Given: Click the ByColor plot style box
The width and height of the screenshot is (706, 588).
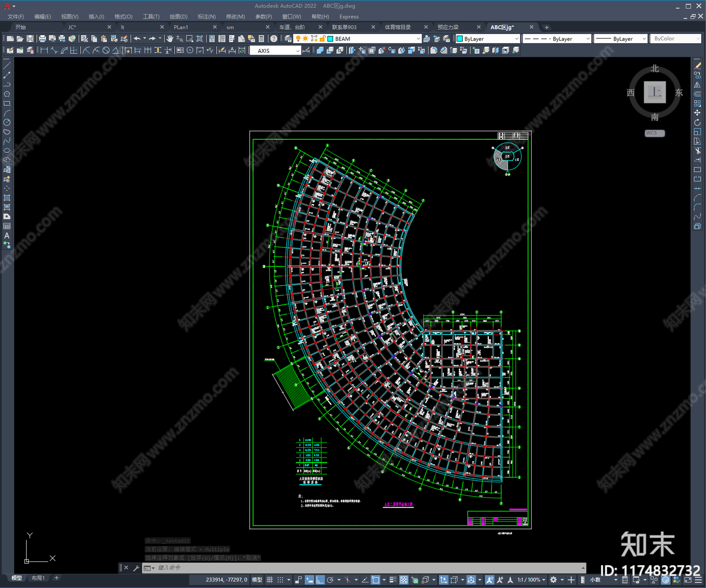Looking at the screenshot, I should click(675, 39).
